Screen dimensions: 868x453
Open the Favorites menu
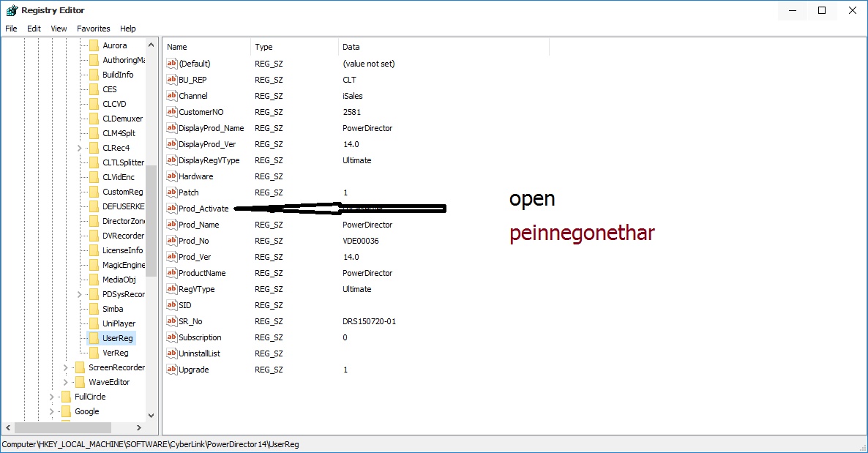94,29
